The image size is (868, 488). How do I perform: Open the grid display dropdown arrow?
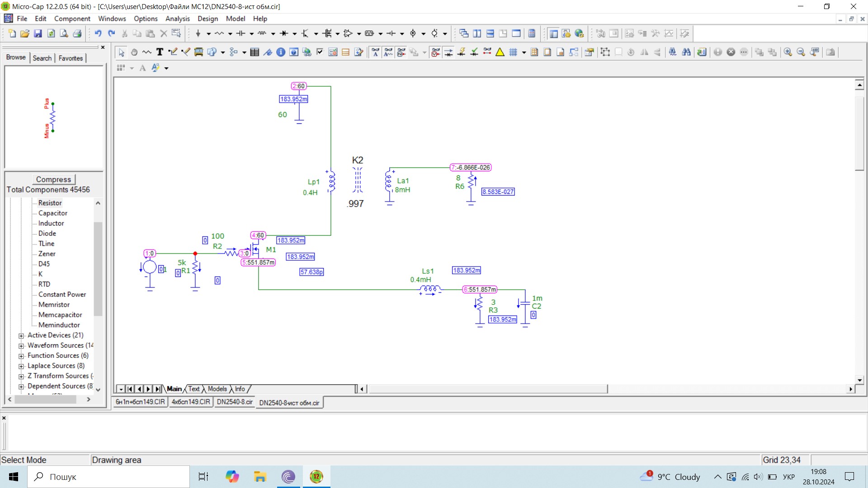[x=524, y=52]
